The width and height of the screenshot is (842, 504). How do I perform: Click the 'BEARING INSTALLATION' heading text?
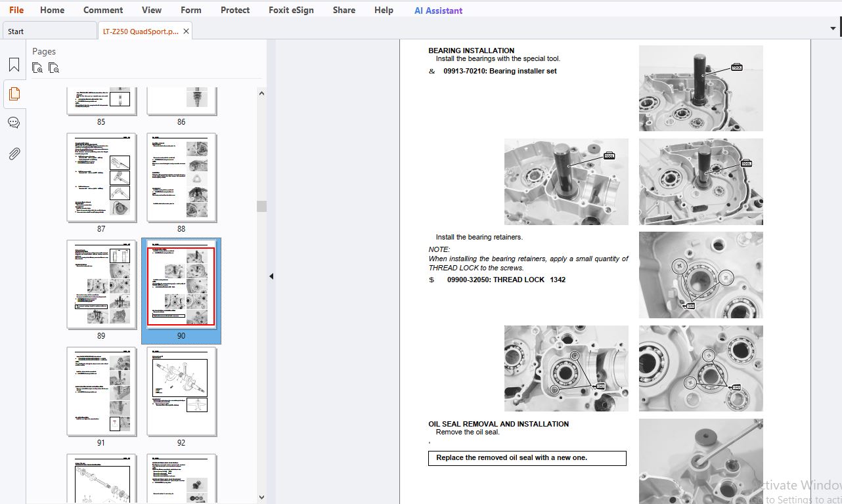click(x=471, y=51)
